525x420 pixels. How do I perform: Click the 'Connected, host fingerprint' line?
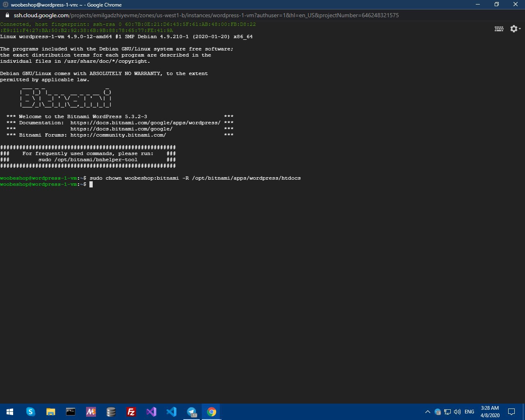(x=128, y=24)
